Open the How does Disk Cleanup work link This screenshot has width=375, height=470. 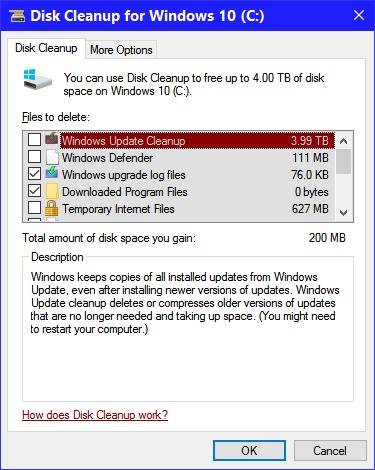(x=95, y=415)
